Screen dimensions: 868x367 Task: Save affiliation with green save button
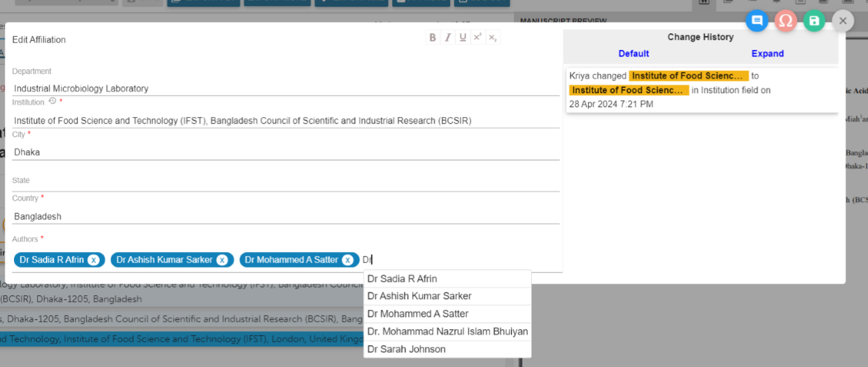click(x=814, y=21)
